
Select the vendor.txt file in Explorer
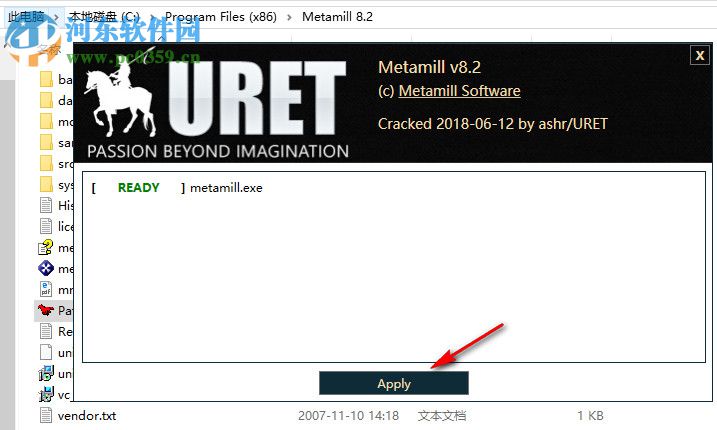click(86, 415)
